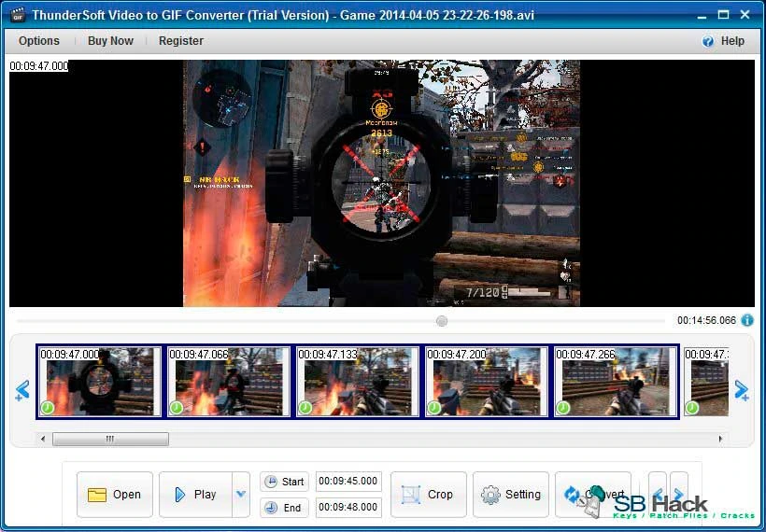Screen dimensions: 766x532
Task: Click the next frame blue arrow button
Action: point(679,494)
